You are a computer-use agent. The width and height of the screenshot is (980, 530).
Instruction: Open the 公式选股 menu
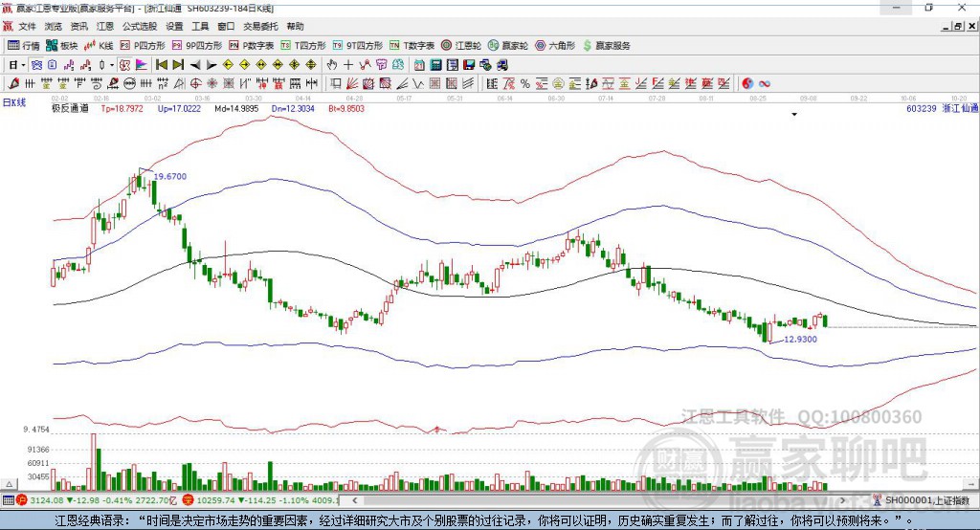click(x=140, y=26)
